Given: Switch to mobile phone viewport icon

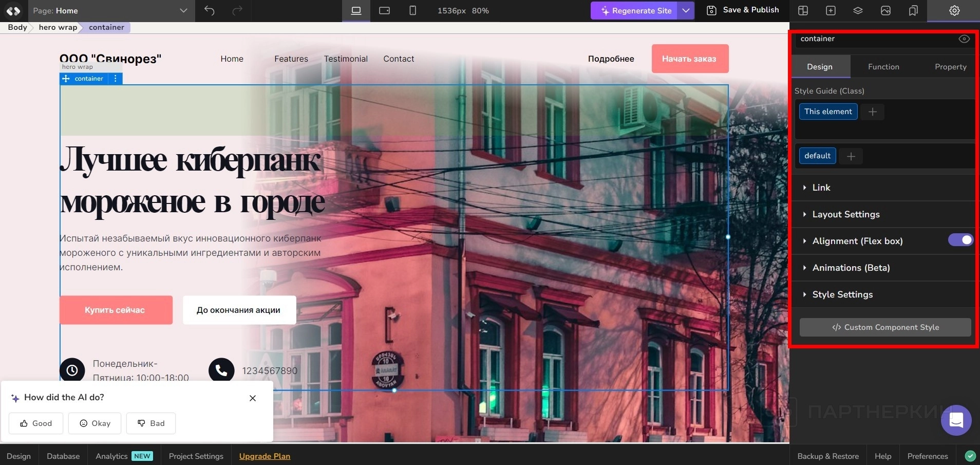Looking at the screenshot, I should click(412, 11).
